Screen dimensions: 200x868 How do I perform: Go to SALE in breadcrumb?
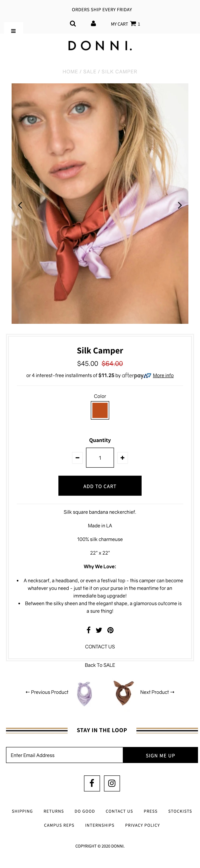(x=90, y=72)
